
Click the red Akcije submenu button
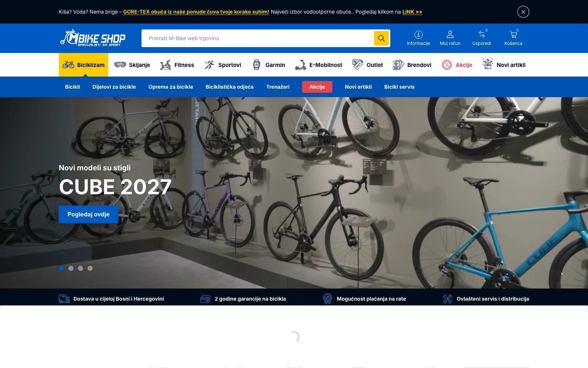(x=317, y=87)
